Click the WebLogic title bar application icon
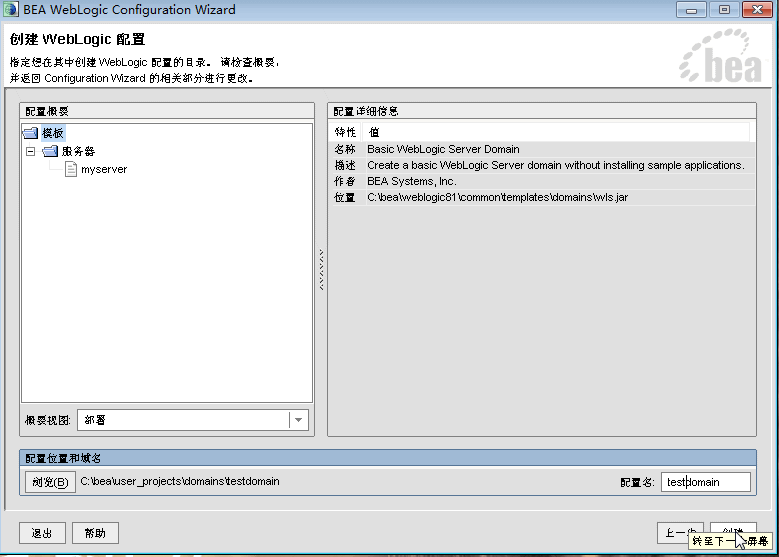 11,9
